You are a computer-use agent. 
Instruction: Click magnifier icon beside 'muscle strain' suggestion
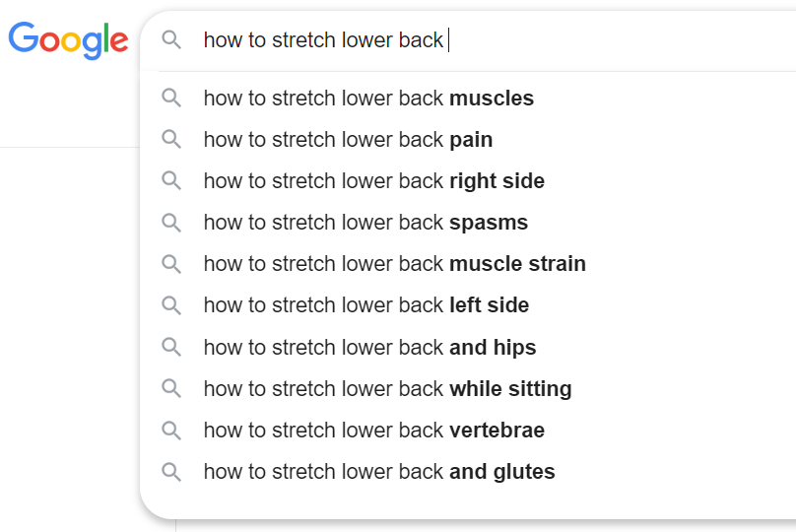coord(171,264)
